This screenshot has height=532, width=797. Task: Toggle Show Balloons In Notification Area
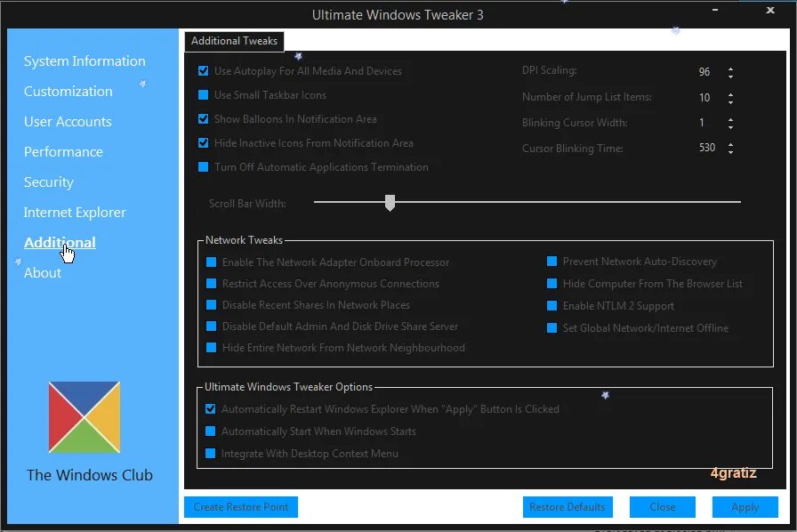pos(204,118)
